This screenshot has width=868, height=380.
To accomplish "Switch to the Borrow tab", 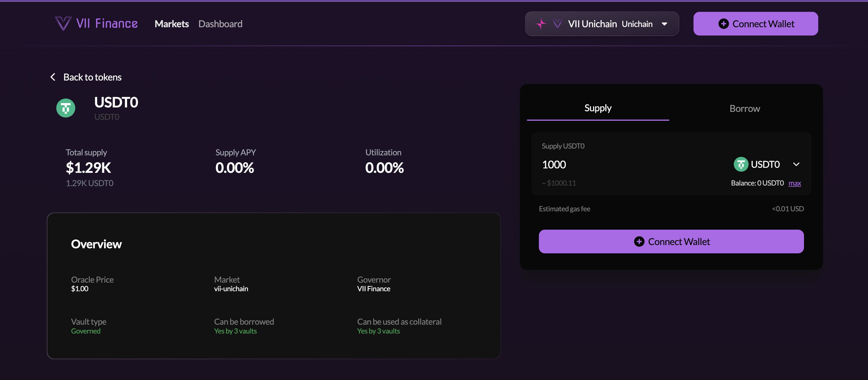I will [x=744, y=108].
